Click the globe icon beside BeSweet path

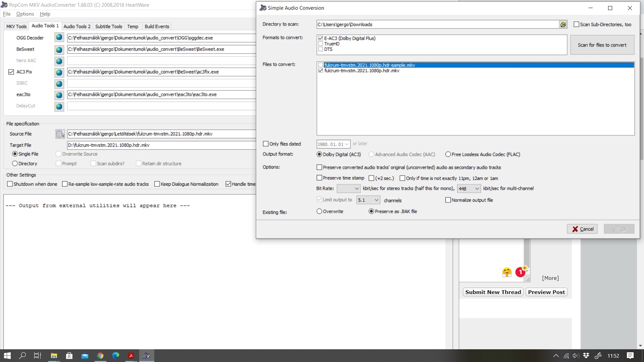point(59,49)
